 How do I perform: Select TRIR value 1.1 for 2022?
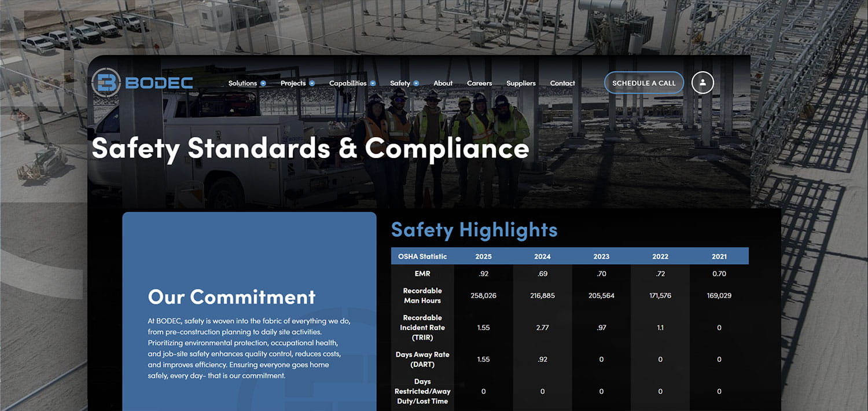point(660,328)
